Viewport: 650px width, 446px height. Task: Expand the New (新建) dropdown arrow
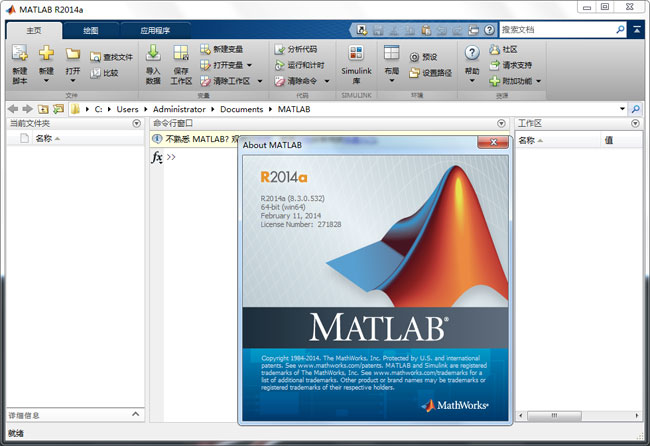(46, 80)
